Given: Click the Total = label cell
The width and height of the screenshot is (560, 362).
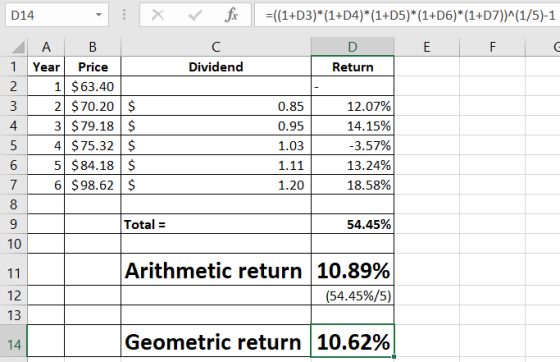Looking at the screenshot, I should coord(216,224).
